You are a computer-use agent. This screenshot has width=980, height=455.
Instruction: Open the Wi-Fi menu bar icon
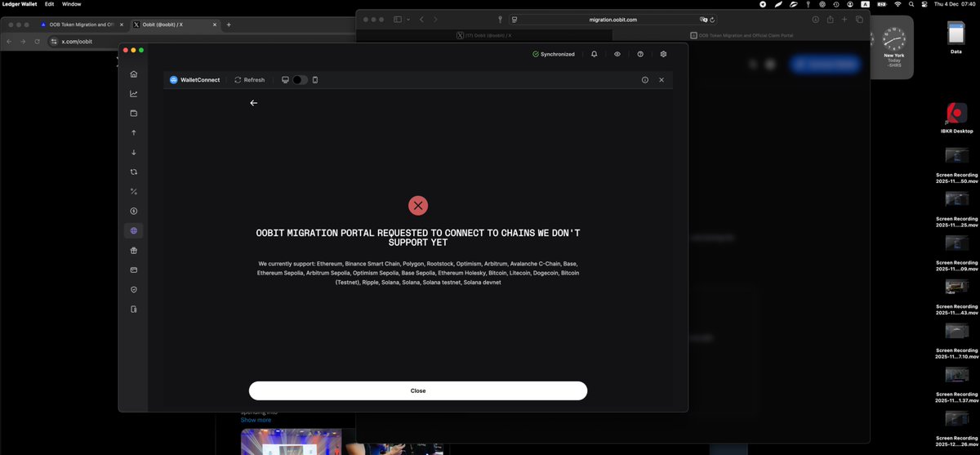pyautogui.click(x=898, y=4)
